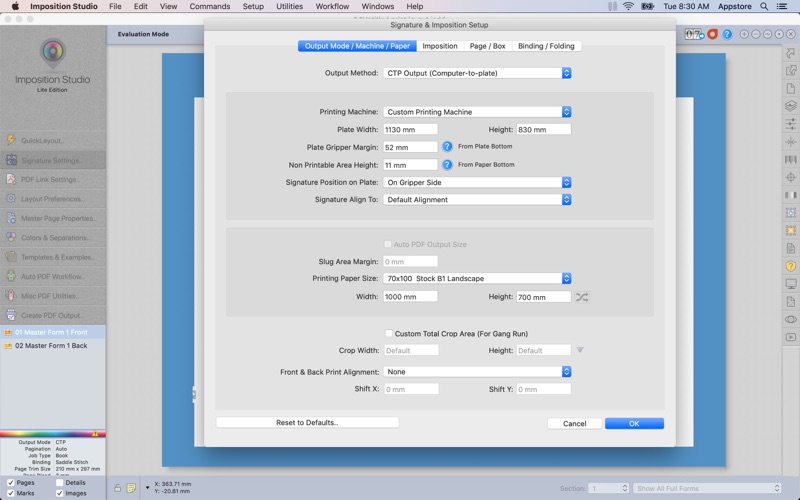Click the 07 counter icon in top toolbar
The image size is (800, 500).
coord(694,34)
